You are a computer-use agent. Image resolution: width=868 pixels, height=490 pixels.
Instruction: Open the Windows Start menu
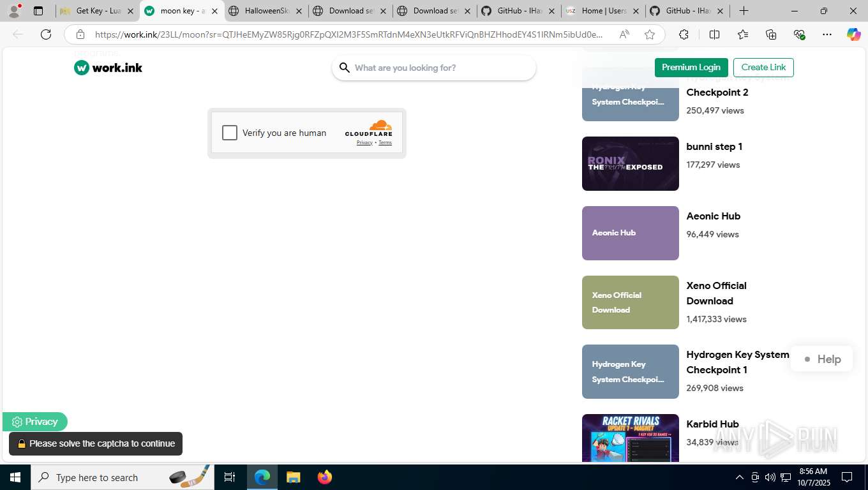point(15,477)
